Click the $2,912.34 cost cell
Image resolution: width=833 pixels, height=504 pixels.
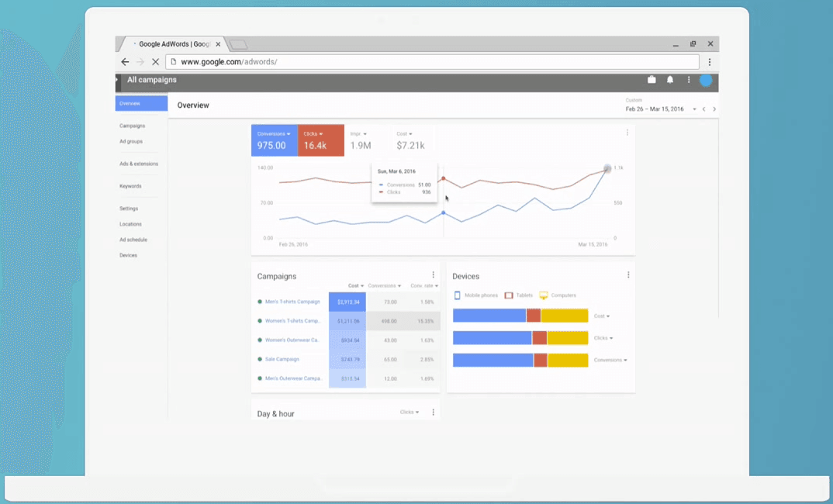(347, 302)
